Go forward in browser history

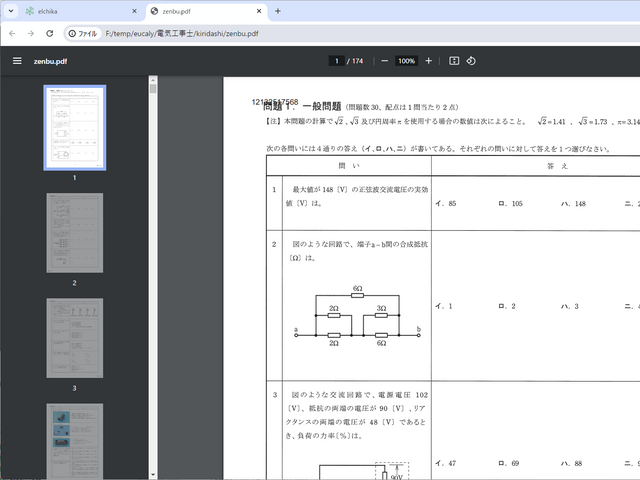[31, 33]
